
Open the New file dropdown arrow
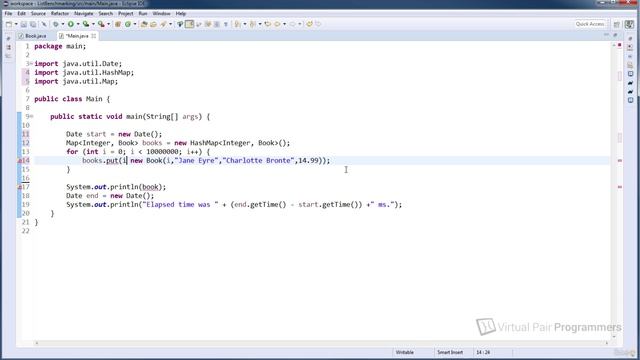pos(16,24)
